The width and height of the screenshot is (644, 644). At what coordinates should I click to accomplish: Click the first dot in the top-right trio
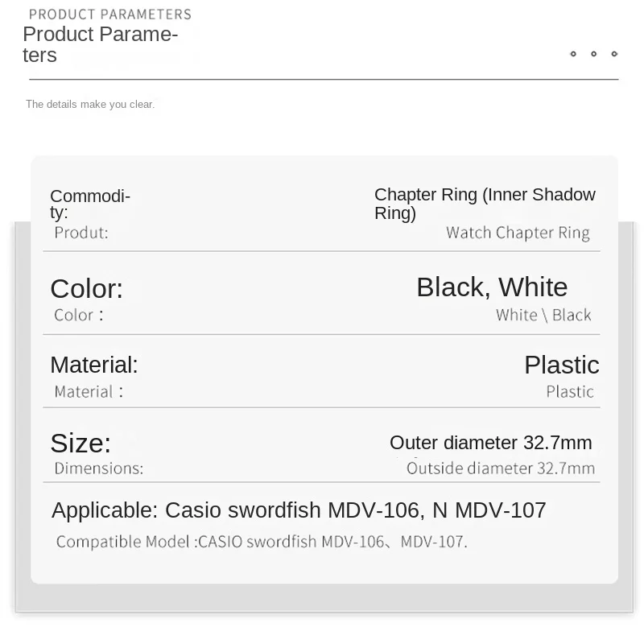point(573,54)
